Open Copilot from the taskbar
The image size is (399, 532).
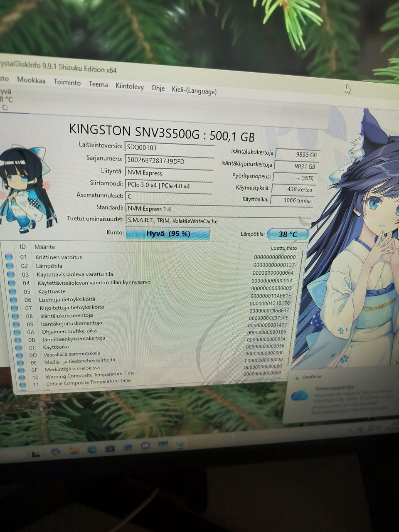coord(56,451)
